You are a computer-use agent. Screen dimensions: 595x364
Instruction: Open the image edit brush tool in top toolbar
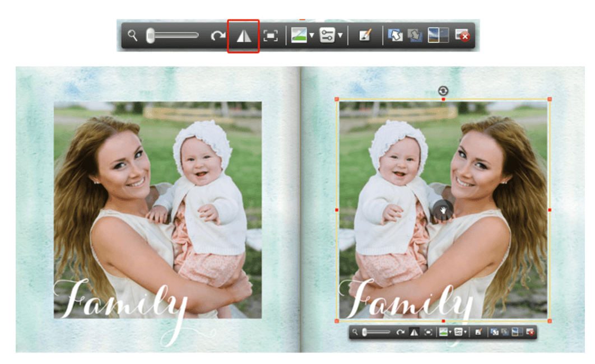pyautogui.click(x=365, y=35)
